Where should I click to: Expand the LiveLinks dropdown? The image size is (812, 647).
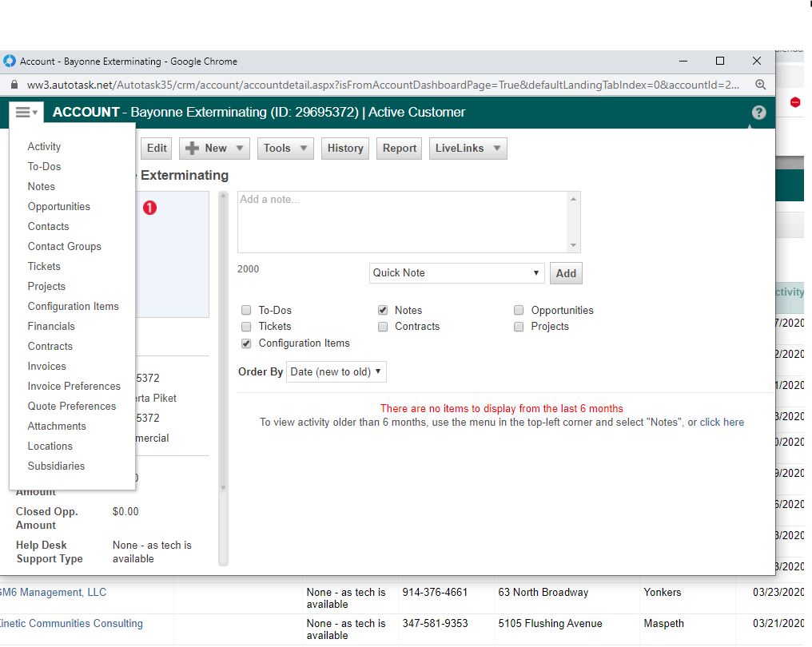(468, 149)
